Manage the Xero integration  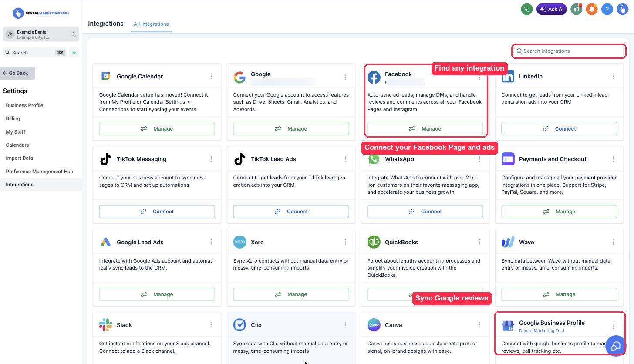click(x=291, y=294)
